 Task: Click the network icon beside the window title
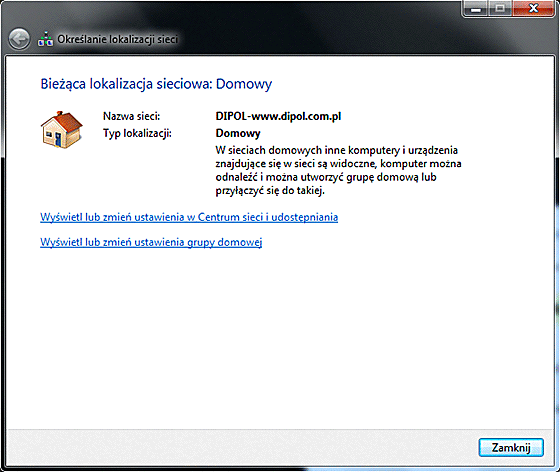point(45,39)
